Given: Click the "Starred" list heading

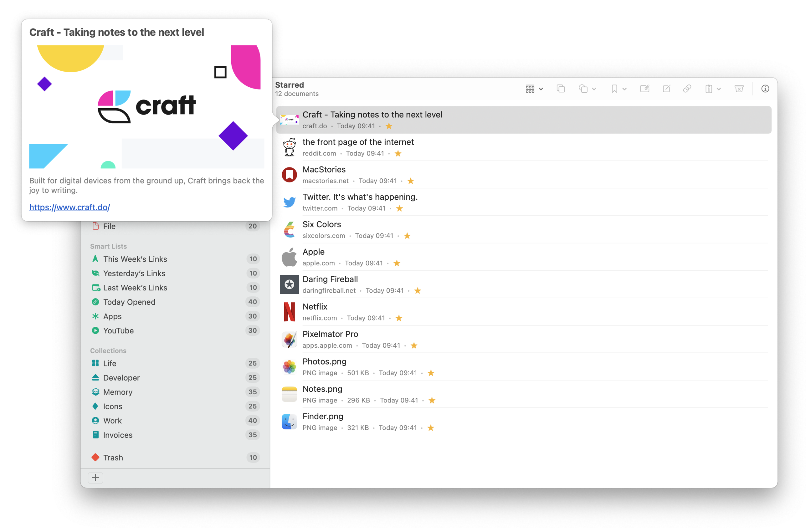Looking at the screenshot, I should (x=289, y=85).
